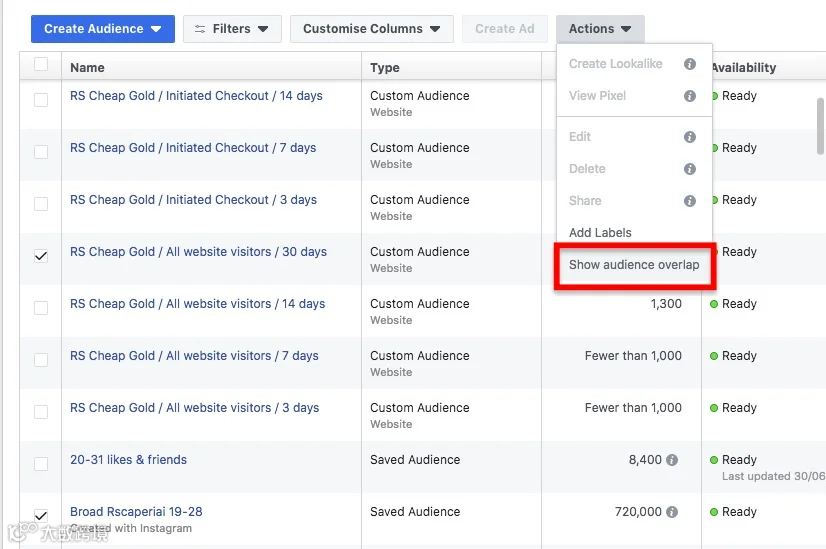Screen dimensions: 826x549
Task: Click info icon next to Share
Action: 690,201
